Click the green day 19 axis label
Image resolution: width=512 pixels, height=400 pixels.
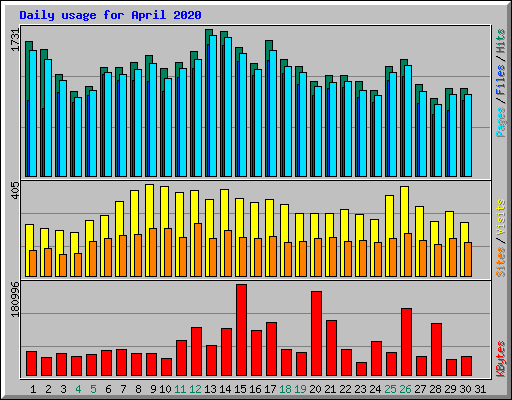coord(300,389)
